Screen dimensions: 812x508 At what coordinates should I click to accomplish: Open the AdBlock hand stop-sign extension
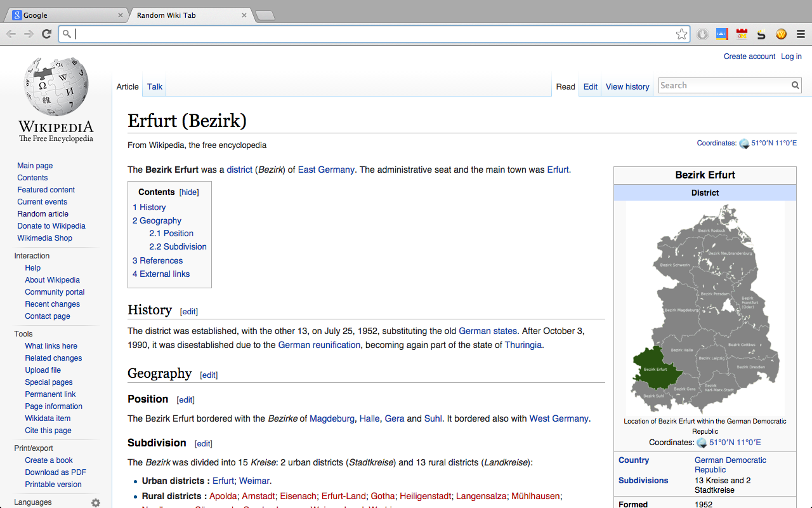click(702, 34)
